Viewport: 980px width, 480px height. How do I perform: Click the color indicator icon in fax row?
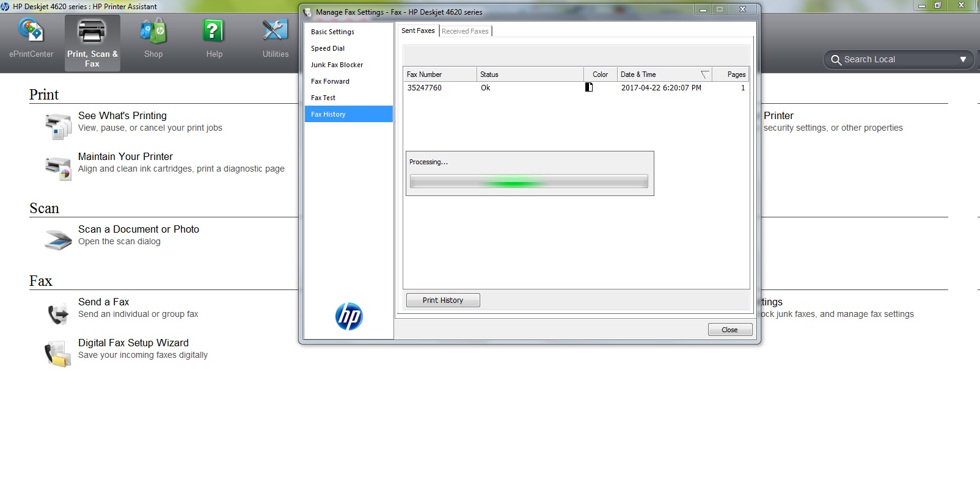(x=589, y=87)
